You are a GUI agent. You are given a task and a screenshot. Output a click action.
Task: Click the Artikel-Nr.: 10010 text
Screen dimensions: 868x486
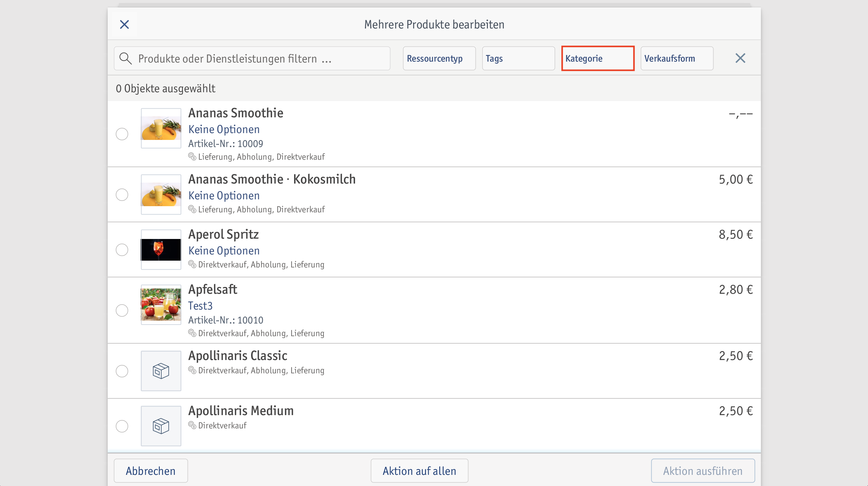[226, 320]
